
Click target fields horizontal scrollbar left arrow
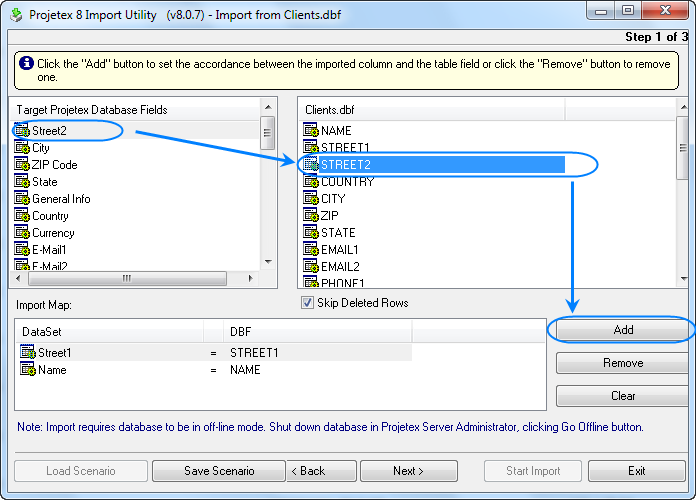(18, 278)
